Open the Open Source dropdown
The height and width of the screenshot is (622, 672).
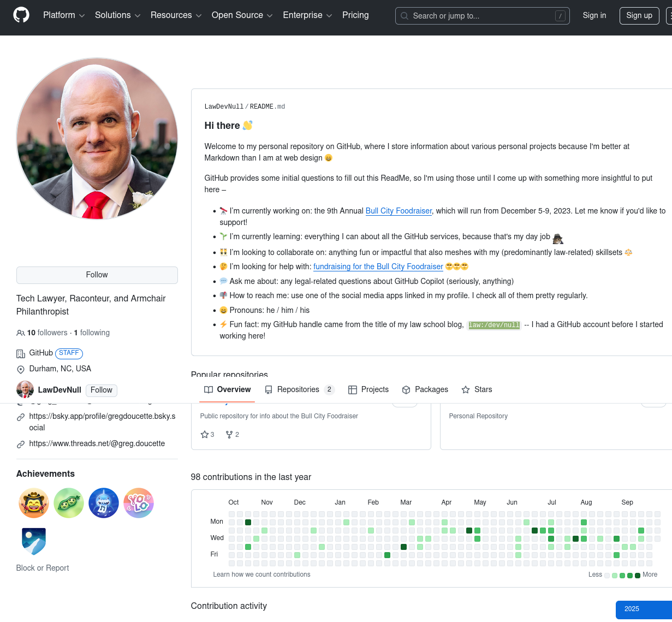242,15
